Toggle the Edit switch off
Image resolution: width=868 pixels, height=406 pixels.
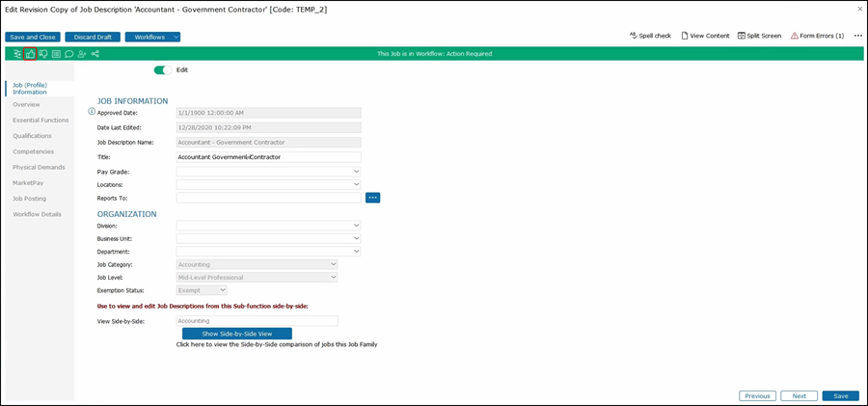pyautogui.click(x=163, y=70)
